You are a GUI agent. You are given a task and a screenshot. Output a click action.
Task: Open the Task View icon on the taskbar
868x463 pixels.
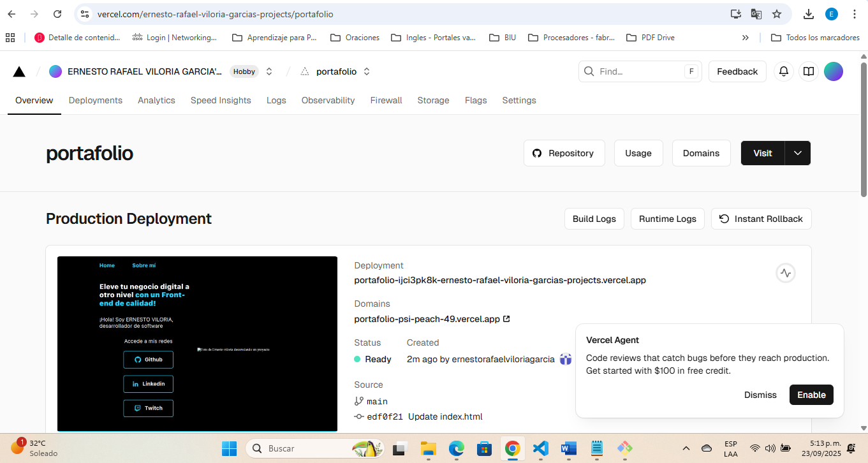tap(400, 448)
